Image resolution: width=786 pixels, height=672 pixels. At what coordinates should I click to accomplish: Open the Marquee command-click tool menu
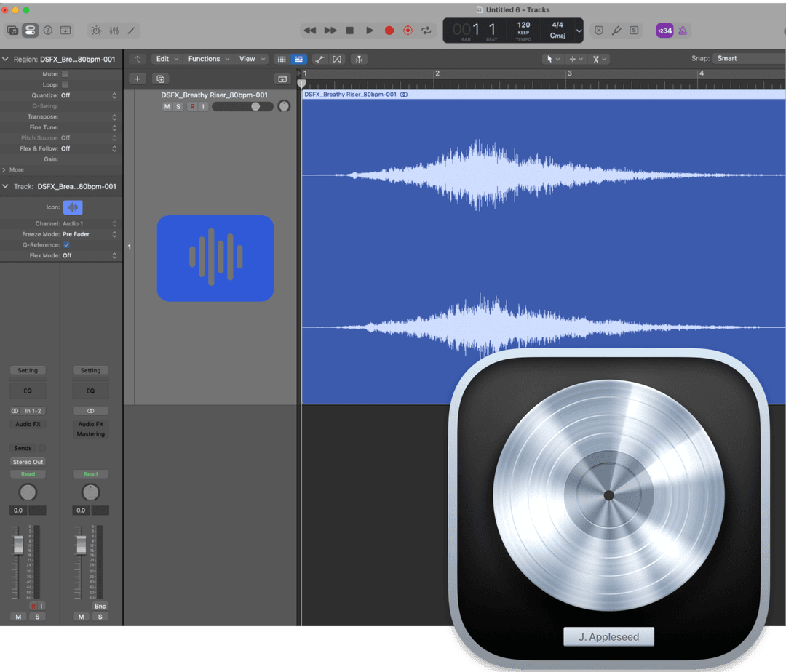tap(576, 59)
